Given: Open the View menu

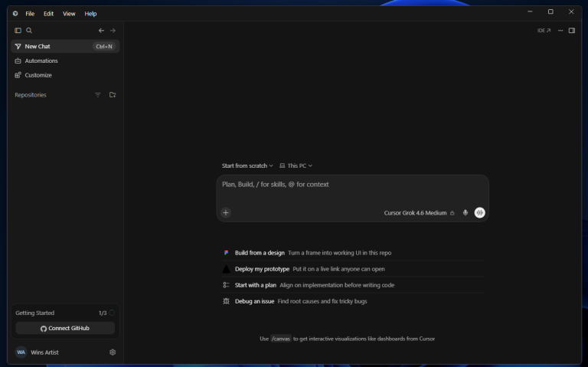Looking at the screenshot, I should click(69, 14).
